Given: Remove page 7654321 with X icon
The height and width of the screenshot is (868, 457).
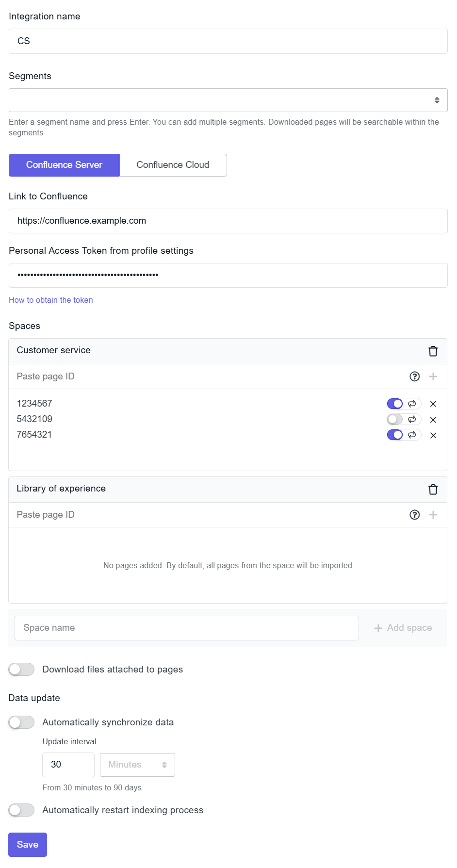Looking at the screenshot, I should tap(433, 435).
